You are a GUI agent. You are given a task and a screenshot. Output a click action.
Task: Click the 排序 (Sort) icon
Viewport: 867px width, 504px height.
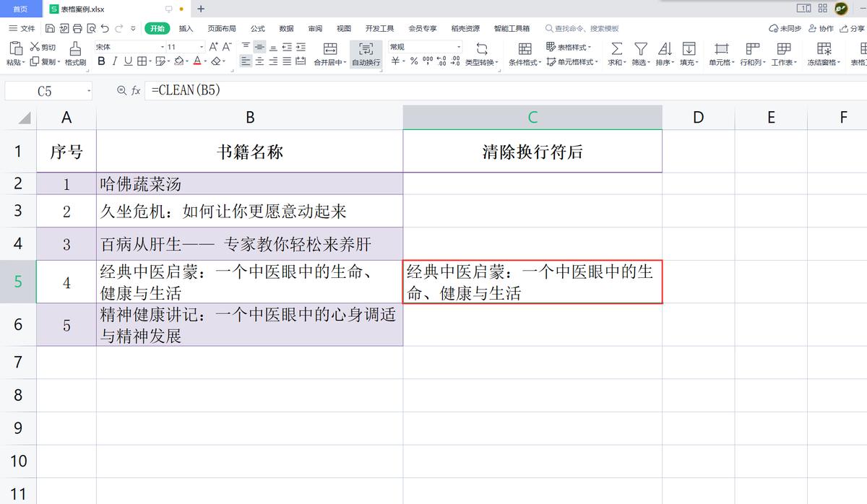click(x=665, y=51)
